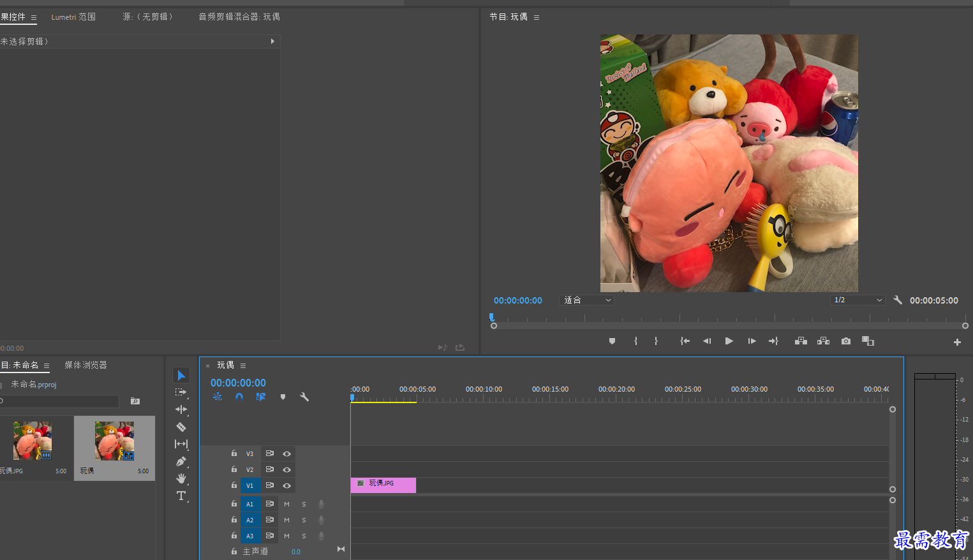The height and width of the screenshot is (560, 973).
Task: Open playback resolution dropdown 1/2
Action: [858, 300]
